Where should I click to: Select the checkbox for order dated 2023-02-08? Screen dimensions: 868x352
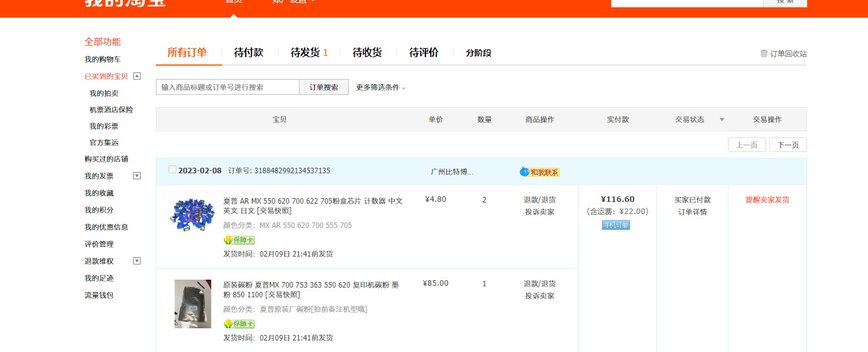pyautogui.click(x=172, y=170)
